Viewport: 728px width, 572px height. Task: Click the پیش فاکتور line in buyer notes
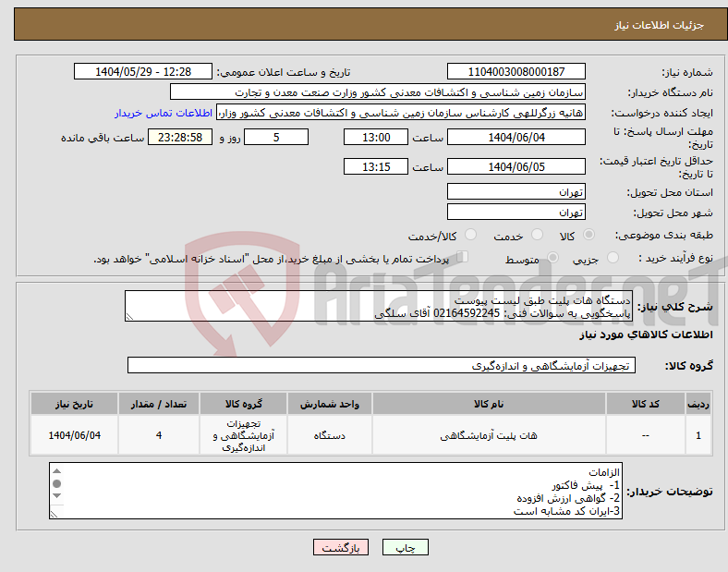(586, 485)
